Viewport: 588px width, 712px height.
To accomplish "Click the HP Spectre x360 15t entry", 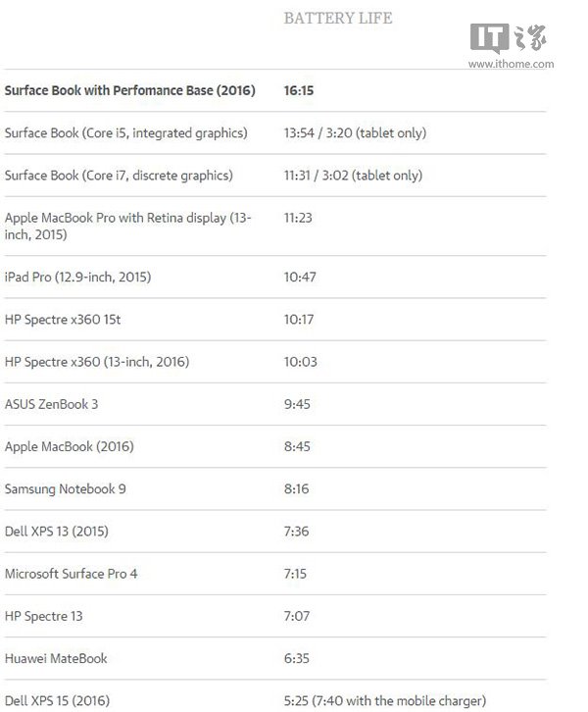I will click(x=63, y=320).
